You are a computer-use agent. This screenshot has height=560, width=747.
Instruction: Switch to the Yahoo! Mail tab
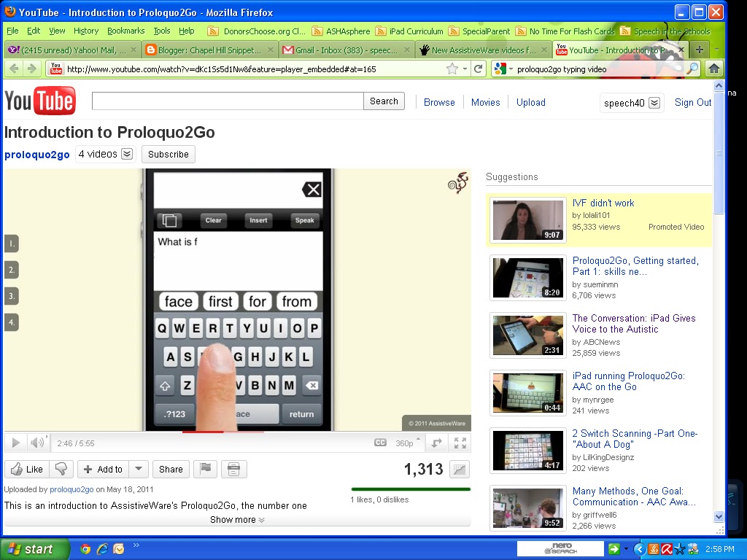pyautogui.click(x=71, y=50)
